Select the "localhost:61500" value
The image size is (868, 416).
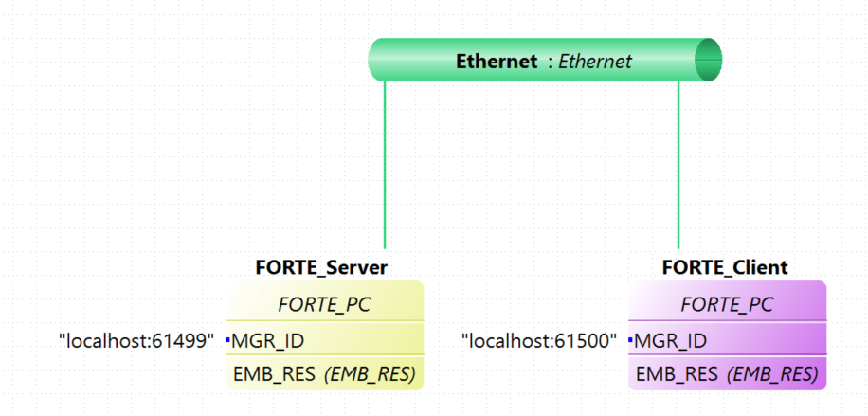(539, 341)
